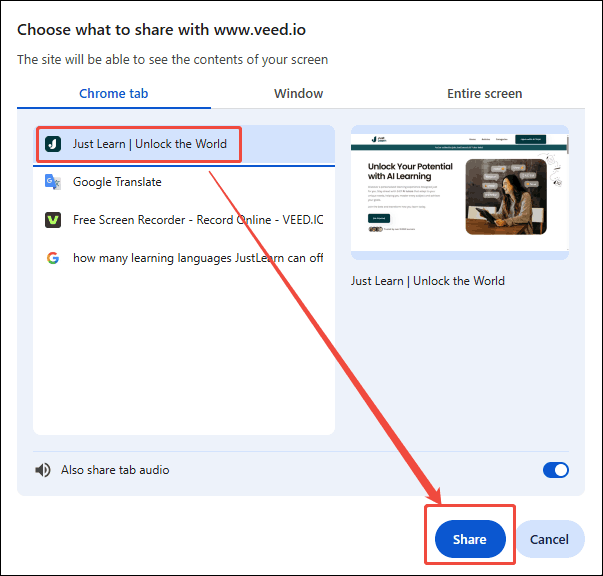Click the preview caption 'Just Learn | Unlock the World'

428,281
